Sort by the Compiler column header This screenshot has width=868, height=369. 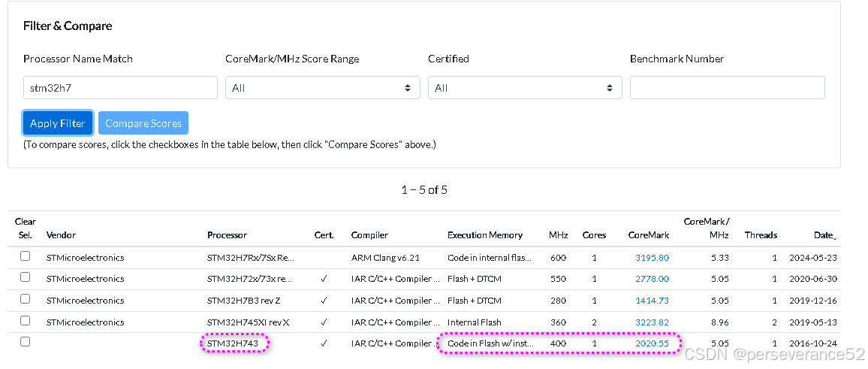point(369,235)
